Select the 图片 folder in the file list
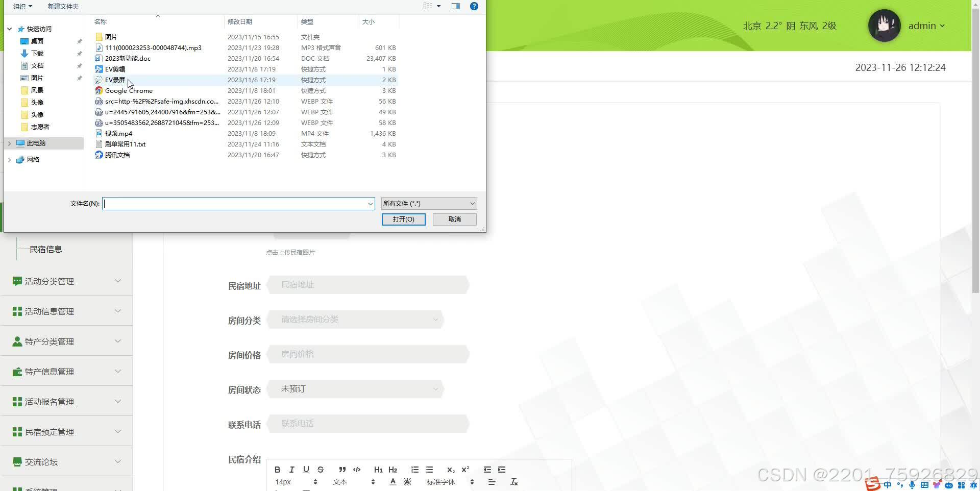 [x=111, y=37]
